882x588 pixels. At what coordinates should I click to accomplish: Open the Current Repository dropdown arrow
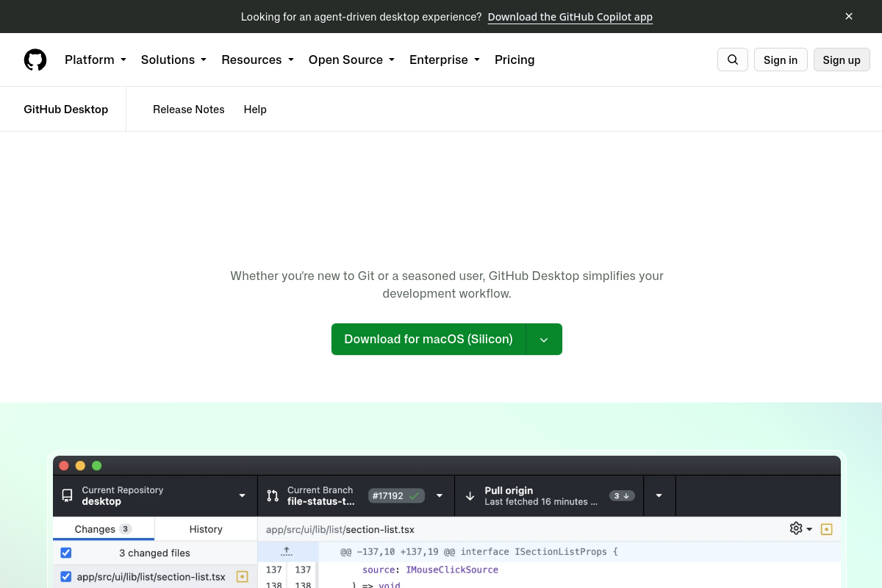point(242,495)
